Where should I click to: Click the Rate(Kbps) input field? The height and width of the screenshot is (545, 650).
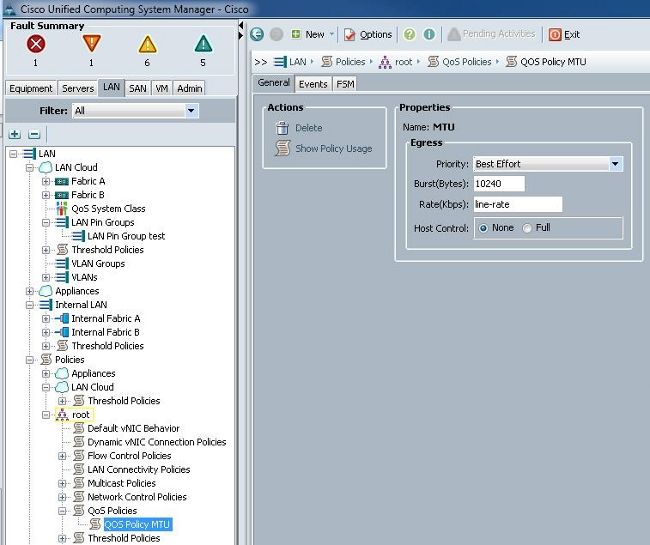point(518,204)
